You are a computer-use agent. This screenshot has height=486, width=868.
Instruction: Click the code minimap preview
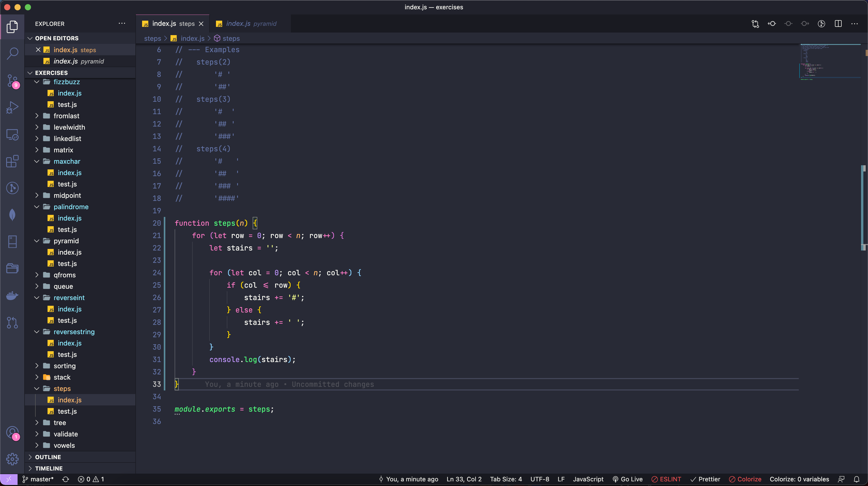pos(830,62)
